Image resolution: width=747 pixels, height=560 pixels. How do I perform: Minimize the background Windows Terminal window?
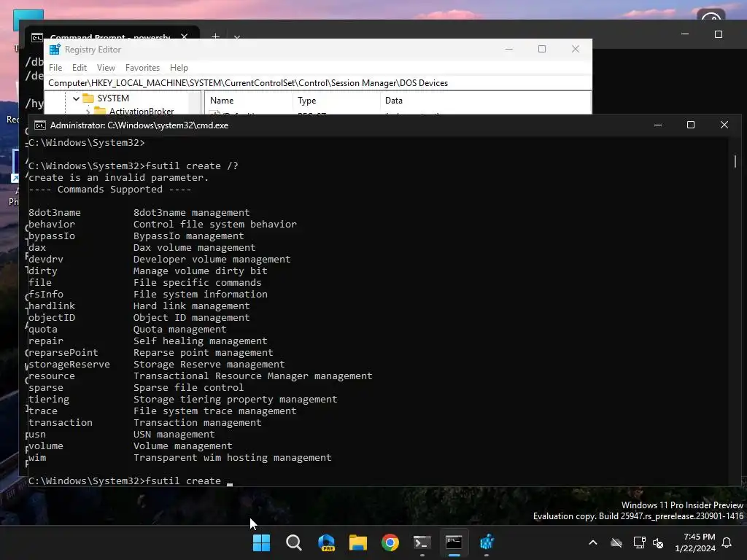coord(684,34)
